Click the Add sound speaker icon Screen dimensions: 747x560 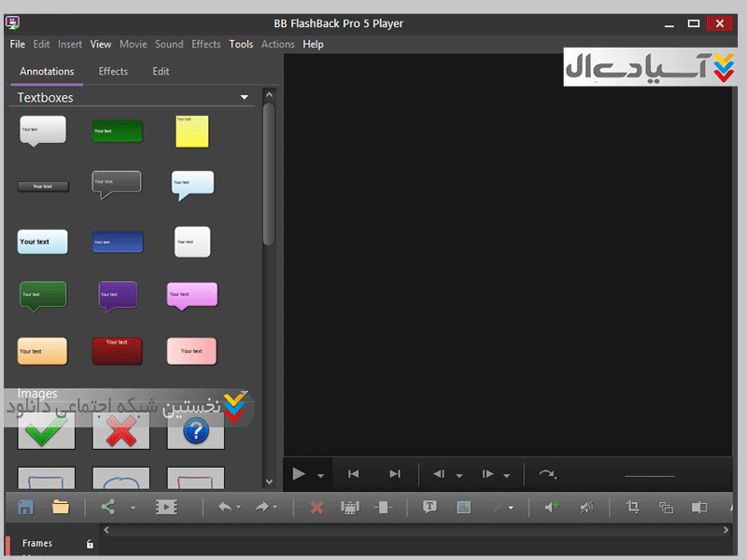tap(551, 507)
